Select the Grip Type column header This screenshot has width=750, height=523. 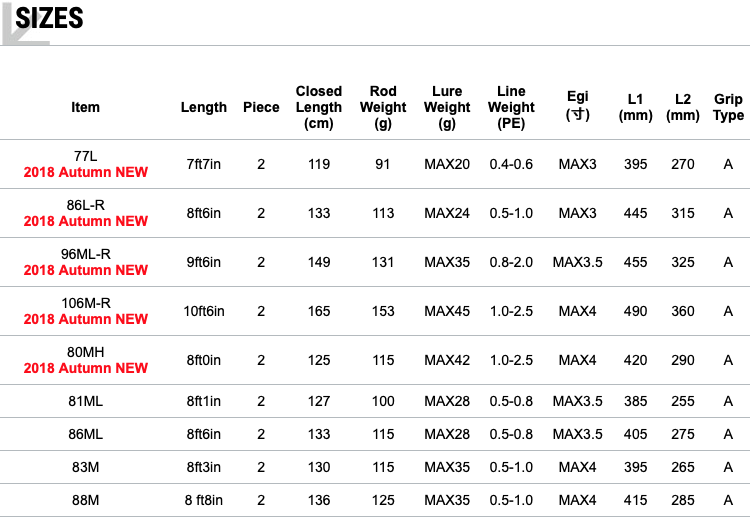(x=728, y=107)
